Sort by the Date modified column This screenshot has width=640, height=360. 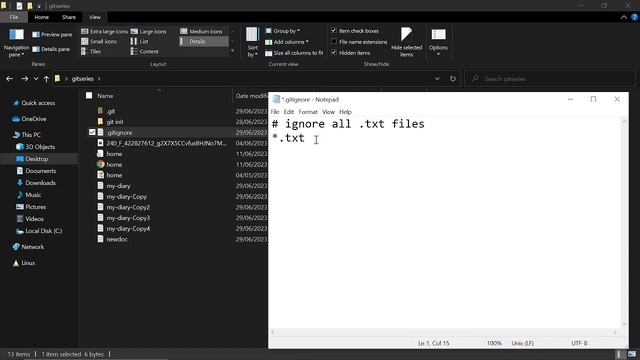(250, 96)
